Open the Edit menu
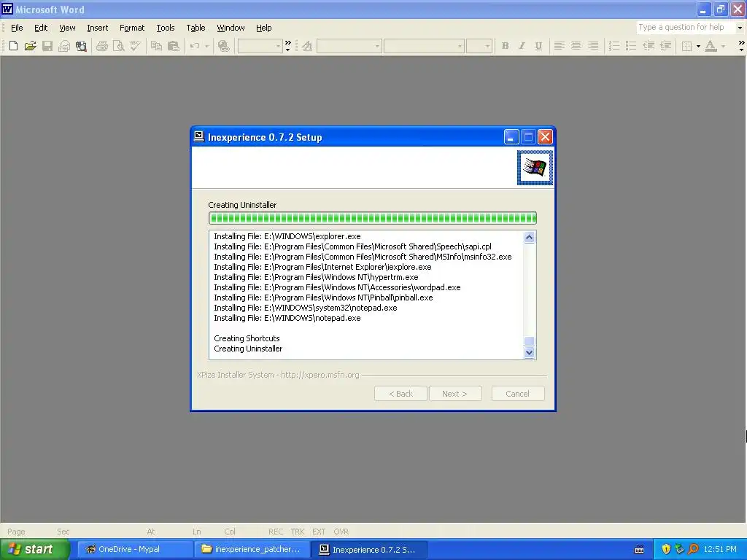 coord(41,28)
